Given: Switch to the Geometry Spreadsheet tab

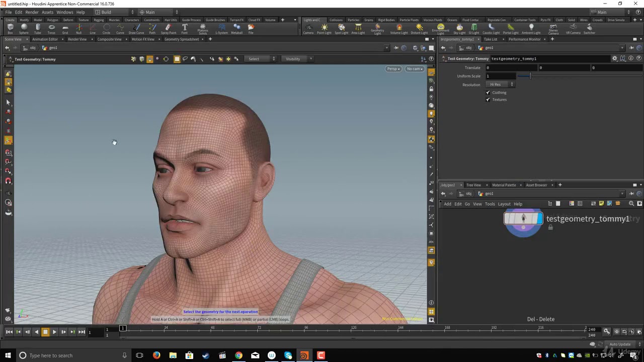Looking at the screenshot, I should point(182,39).
